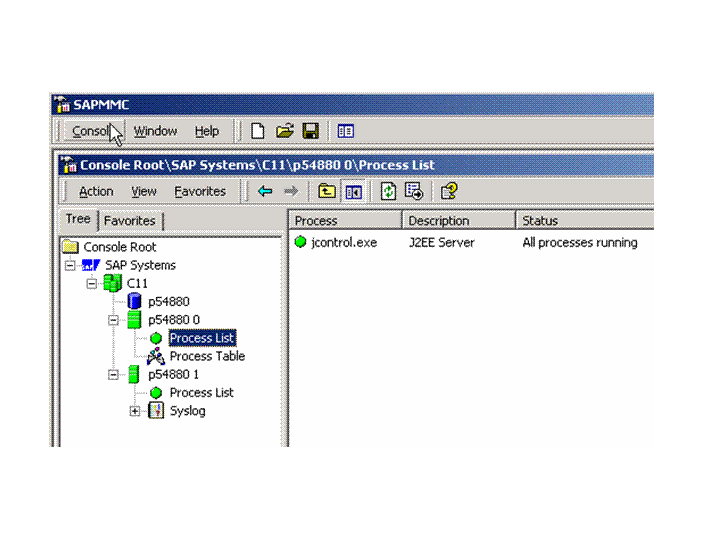Select the Console Root tree node
This screenshot has width=720, height=540.
point(120,247)
